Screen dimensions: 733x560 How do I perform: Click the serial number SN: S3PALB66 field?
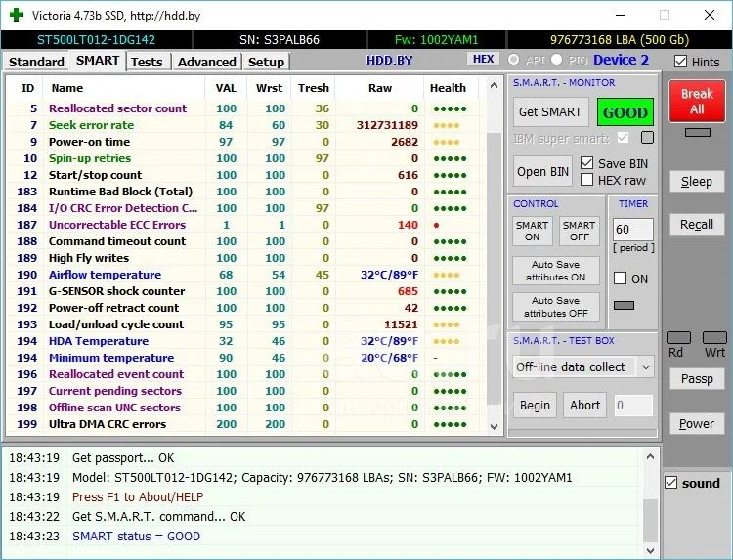pyautogui.click(x=280, y=40)
